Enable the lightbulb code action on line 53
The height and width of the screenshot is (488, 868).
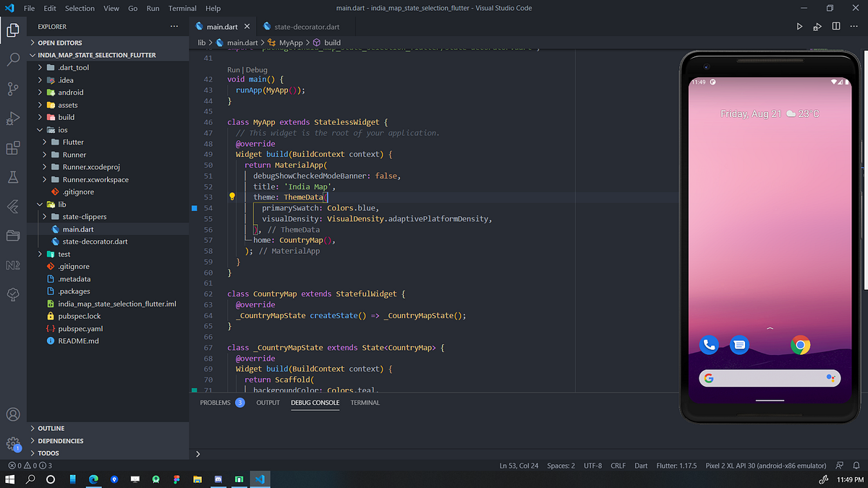click(231, 197)
